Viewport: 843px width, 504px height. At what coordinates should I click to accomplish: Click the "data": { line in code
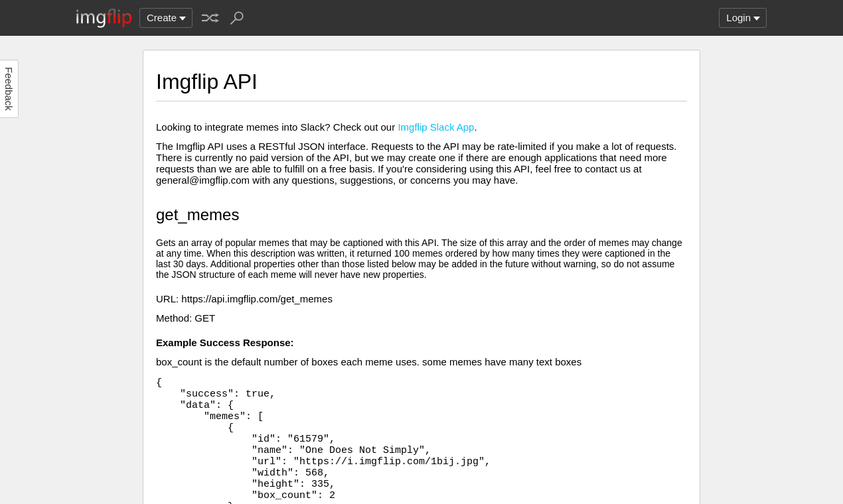click(207, 405)
